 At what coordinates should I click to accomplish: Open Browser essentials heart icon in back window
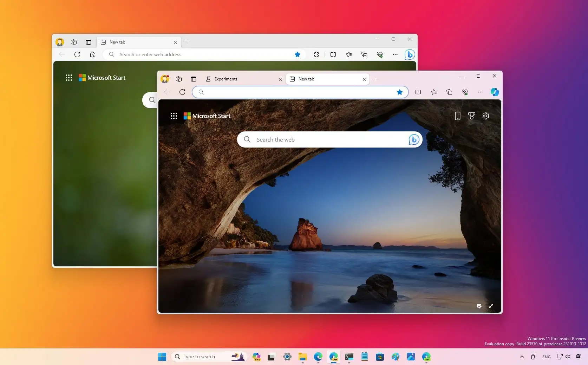(380, 54)
